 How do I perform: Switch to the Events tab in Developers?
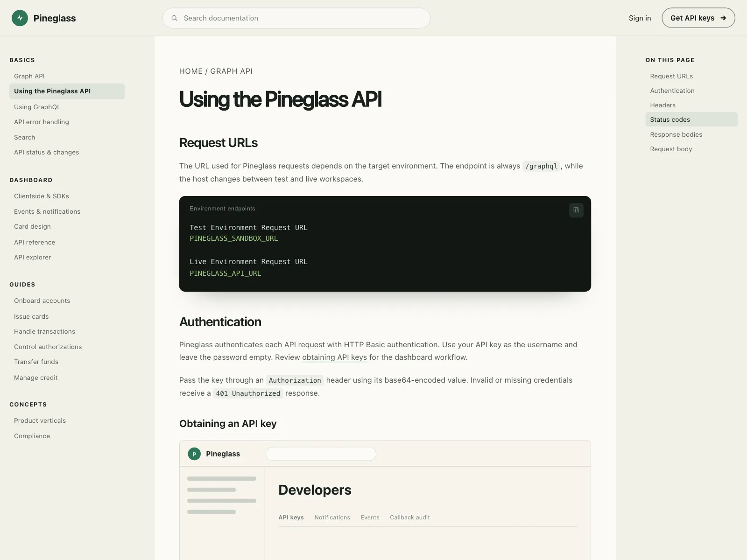click(370, 518)
